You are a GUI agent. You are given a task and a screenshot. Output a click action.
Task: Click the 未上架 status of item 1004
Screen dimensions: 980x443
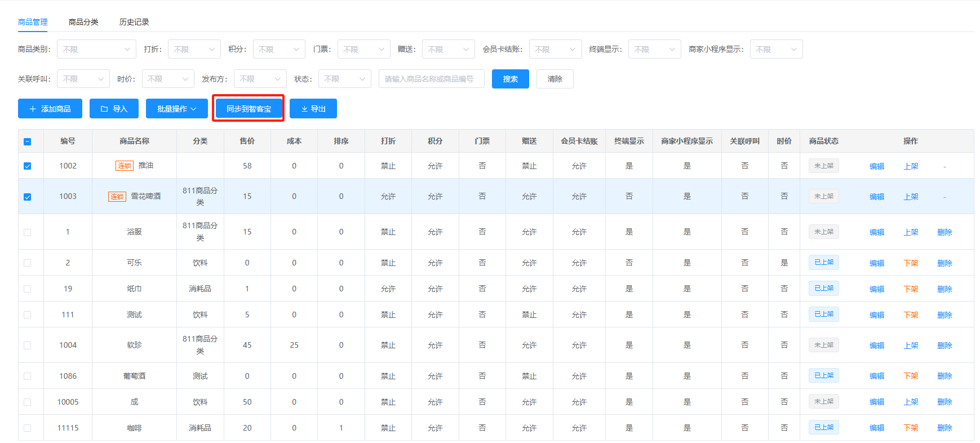pos(824,344)
